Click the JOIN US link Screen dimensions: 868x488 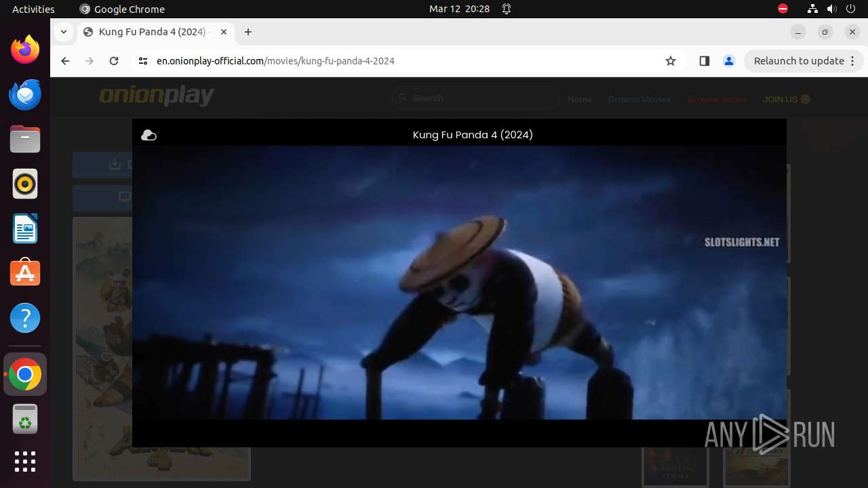coord(787,99)
